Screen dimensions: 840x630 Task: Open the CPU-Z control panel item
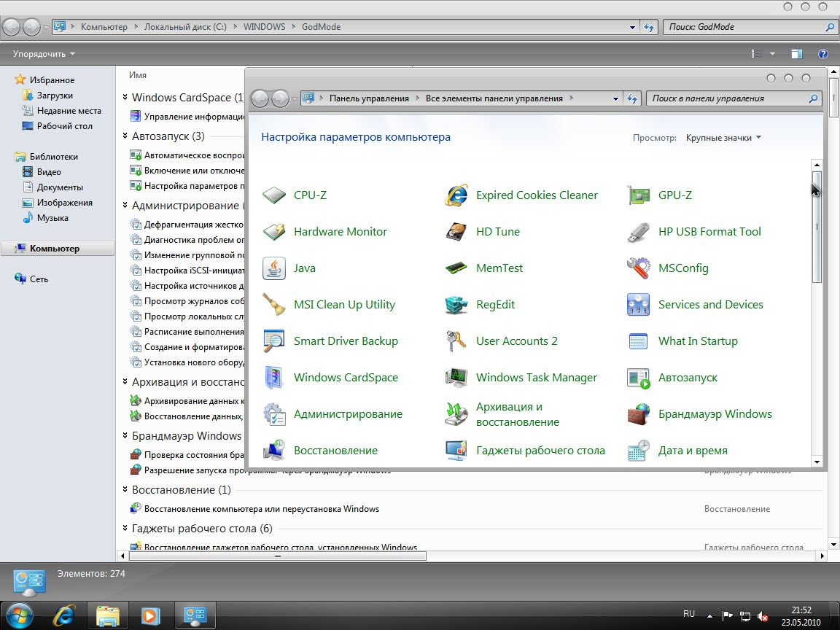[x=310, y=195]
